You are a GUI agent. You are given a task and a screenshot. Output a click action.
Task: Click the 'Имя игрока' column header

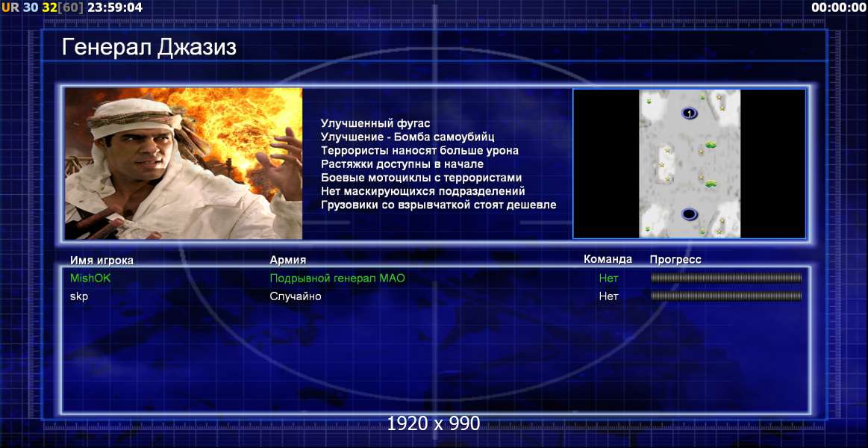[x=102, y=261]
